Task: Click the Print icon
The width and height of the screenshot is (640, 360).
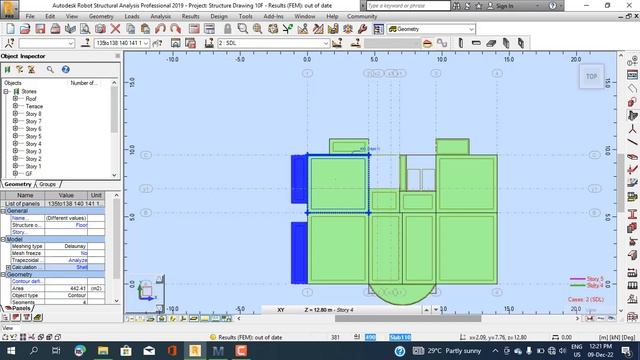Action: (55, 29)
